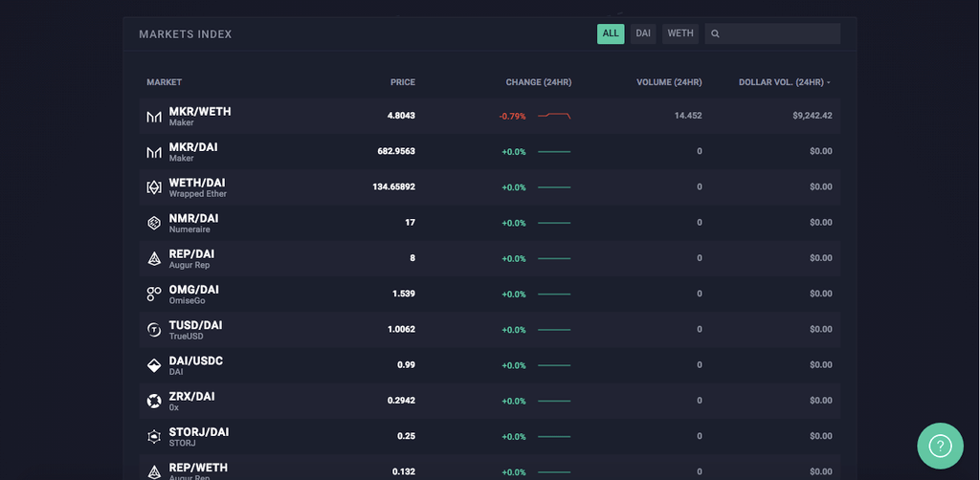Click the Numeraire token icon
This screenshot has height=480, width=980.
coord(154,223)
